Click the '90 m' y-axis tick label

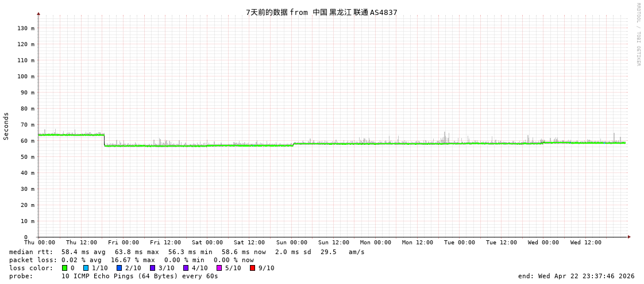[28, 93]
